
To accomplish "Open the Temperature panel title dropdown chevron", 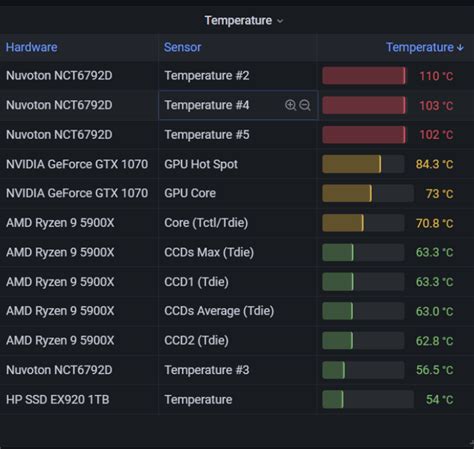I will pos(280,21).
